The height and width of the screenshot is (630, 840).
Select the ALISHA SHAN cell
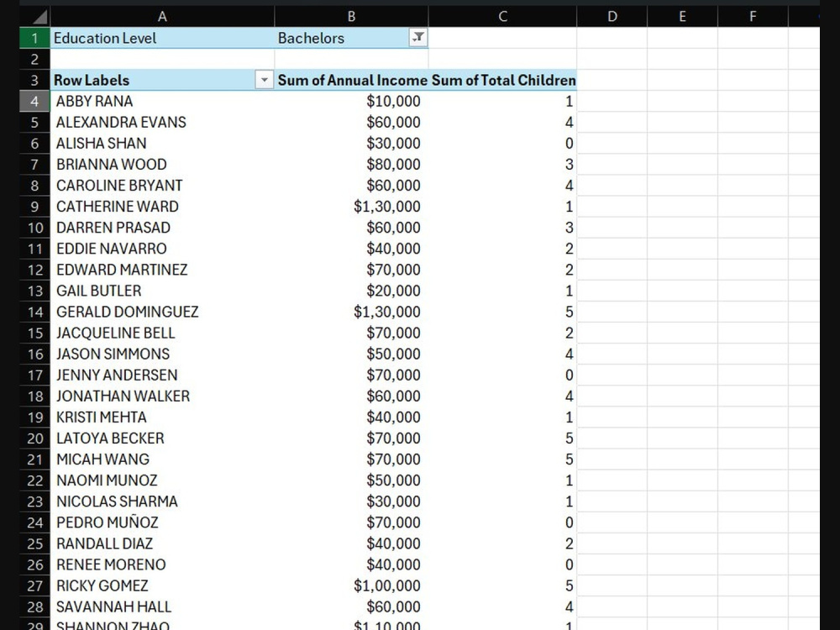coord(162,143)
